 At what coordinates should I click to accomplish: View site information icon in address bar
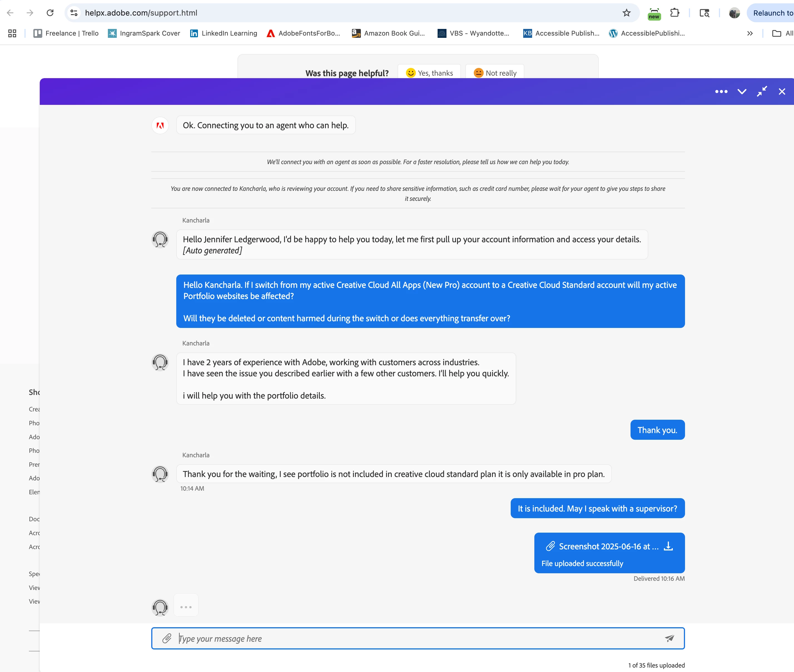pyautogui.click(x=74, y=13)
